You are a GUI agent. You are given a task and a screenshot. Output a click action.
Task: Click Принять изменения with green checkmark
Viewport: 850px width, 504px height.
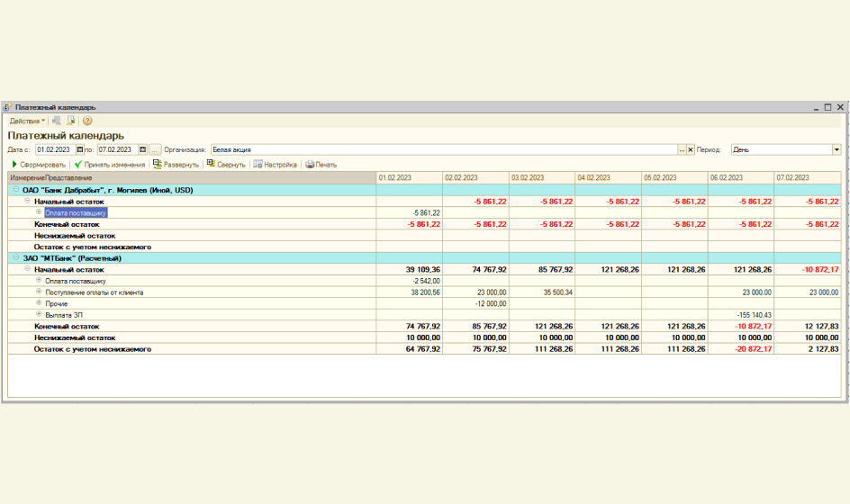coord(110,165)
